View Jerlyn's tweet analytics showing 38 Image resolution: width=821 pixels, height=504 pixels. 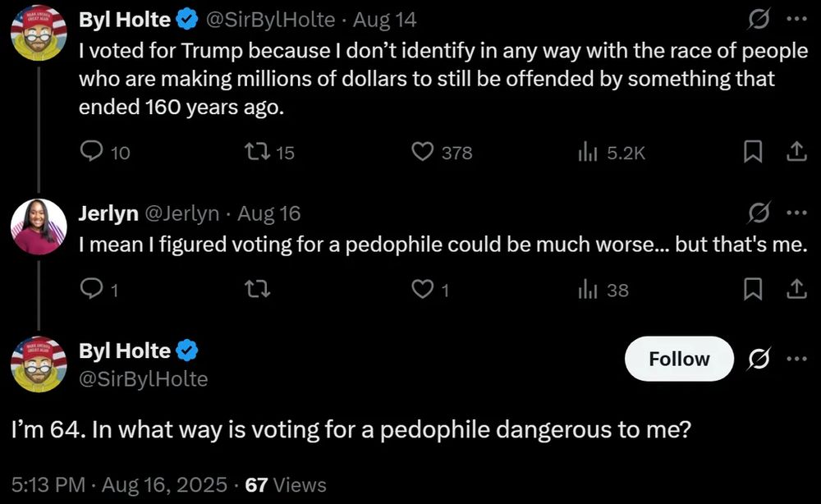(x=588, y=290)
